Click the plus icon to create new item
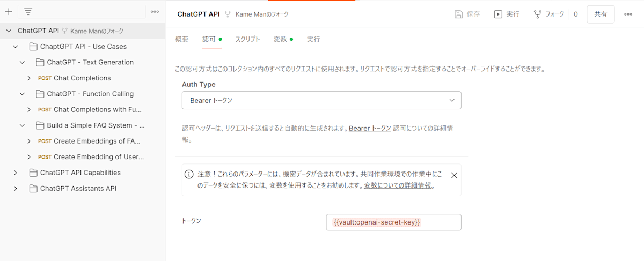 click(9, 11)
